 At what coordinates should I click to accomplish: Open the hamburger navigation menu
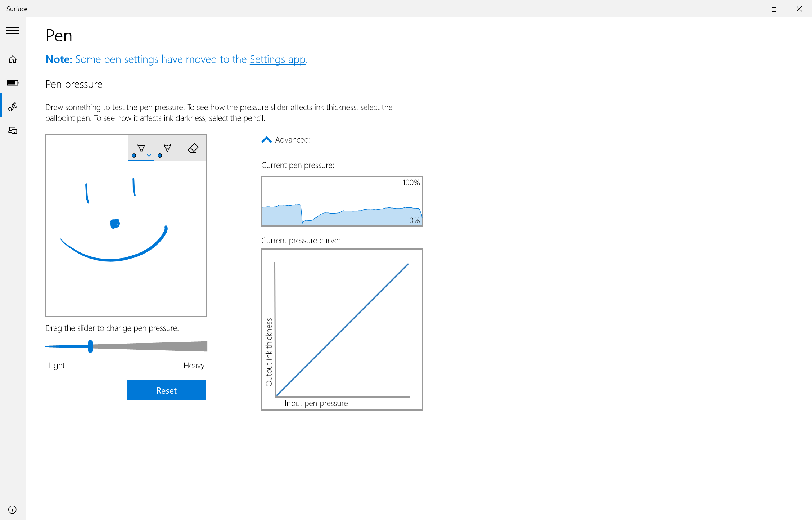click(13, 31)
